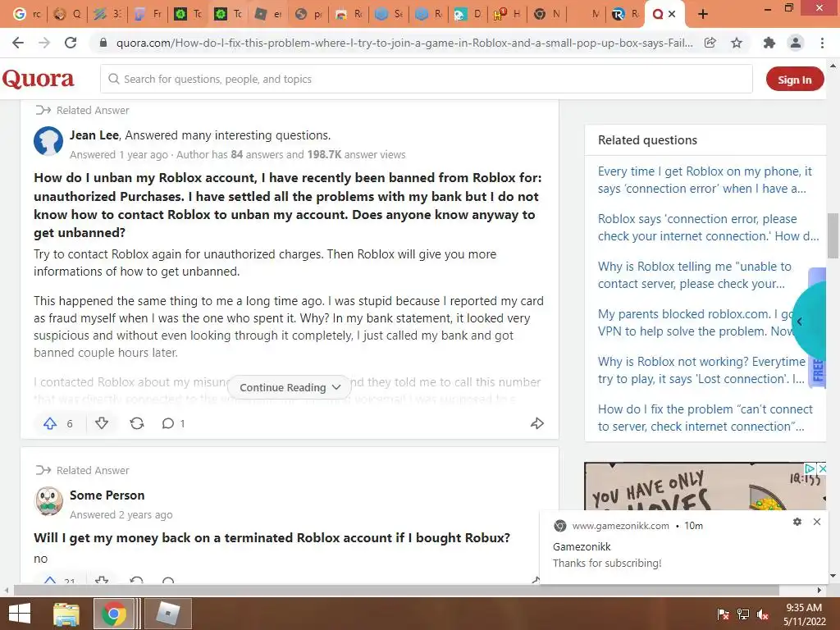Click the horizontal scrollbar
The height and width of the screenshot is (630, 840).
coord(396,590)
